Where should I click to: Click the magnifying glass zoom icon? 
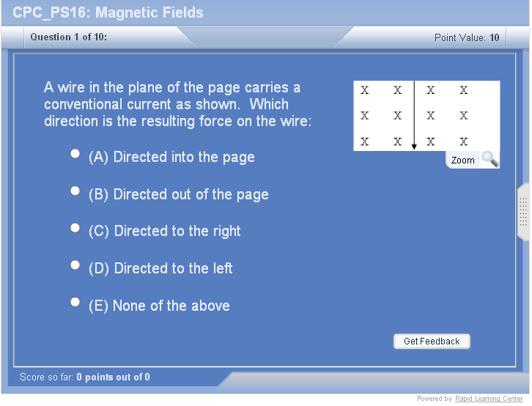point(489,160)
